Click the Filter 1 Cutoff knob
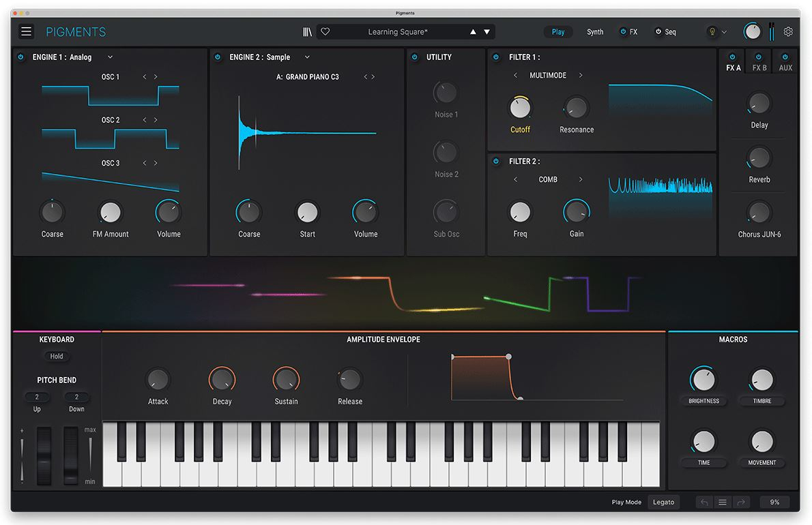812x525 pixels. [520, 108]
